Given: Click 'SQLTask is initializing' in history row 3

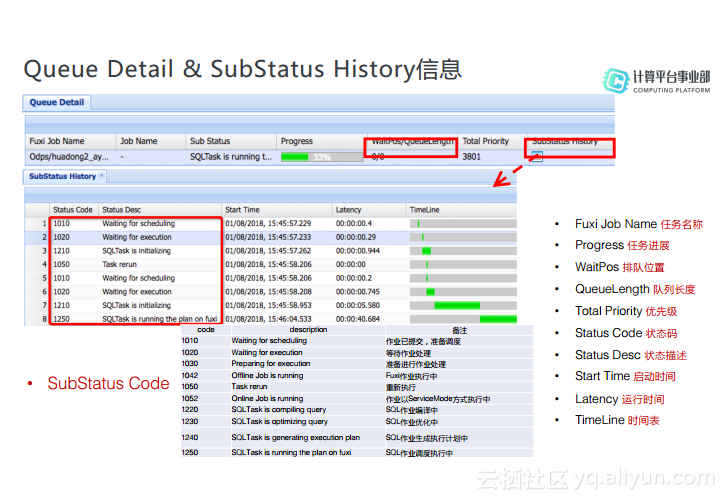Looking at the screenshot, I should tap(137, 250).
